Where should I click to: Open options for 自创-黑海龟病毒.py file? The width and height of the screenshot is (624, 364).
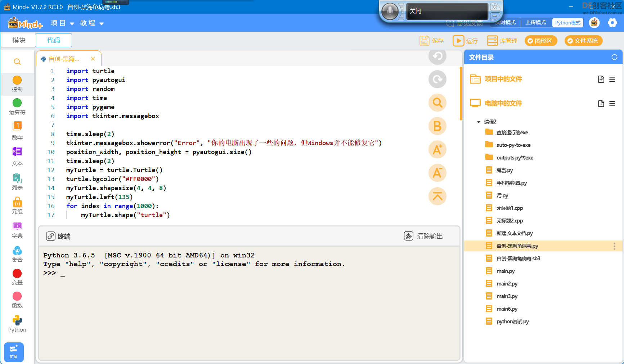tap(614, 246)
